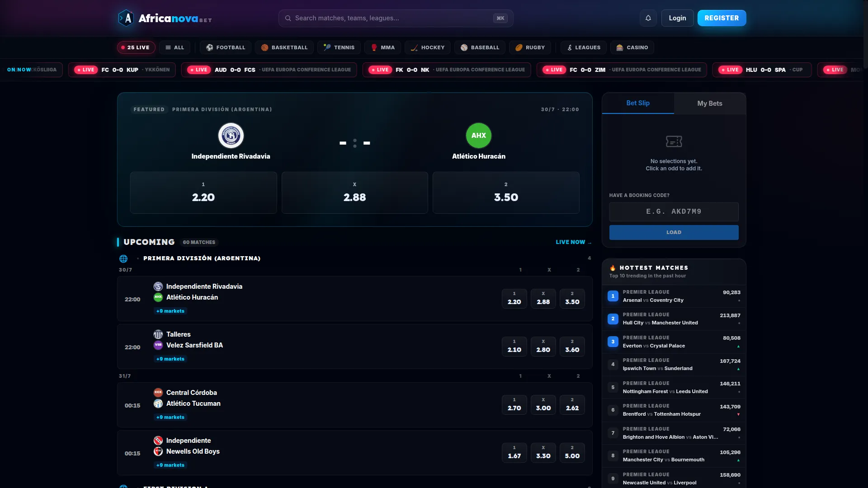
Task: Click the rank 2 badge for Hull City match
Action: (613, 319)
